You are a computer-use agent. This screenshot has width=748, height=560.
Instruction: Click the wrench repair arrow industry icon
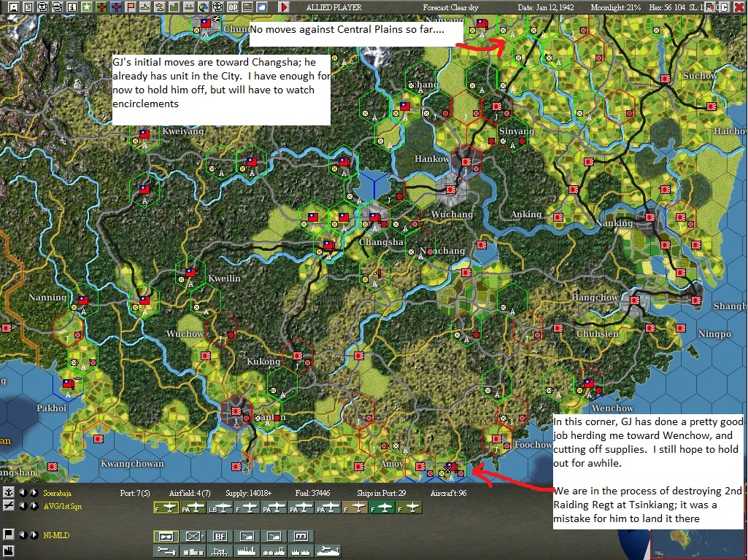pyautogui.click(x=166, y=551)
